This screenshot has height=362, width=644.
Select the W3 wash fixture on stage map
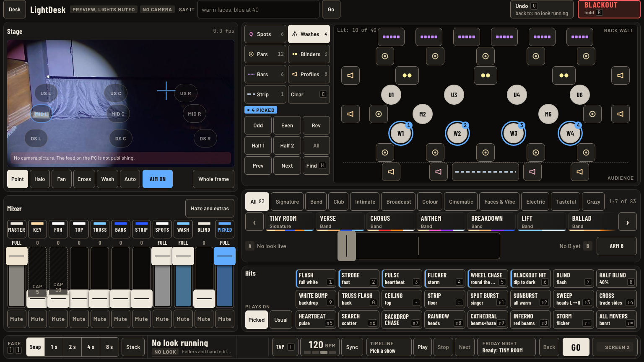click(x=514, y=134)
